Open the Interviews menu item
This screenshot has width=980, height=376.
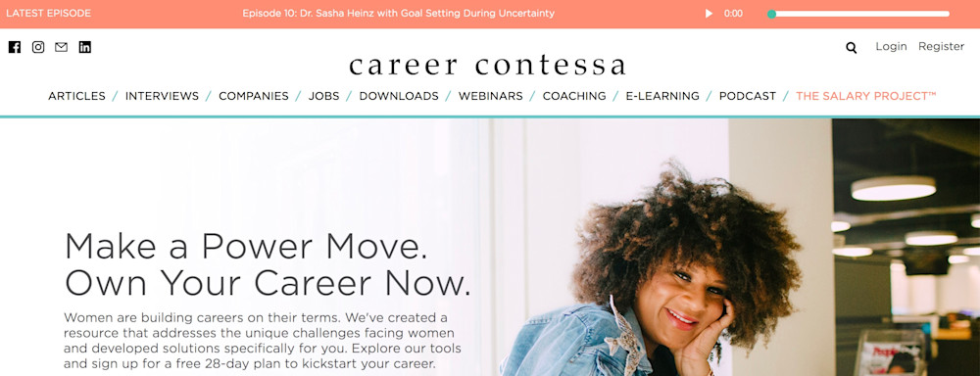point(162,96)
